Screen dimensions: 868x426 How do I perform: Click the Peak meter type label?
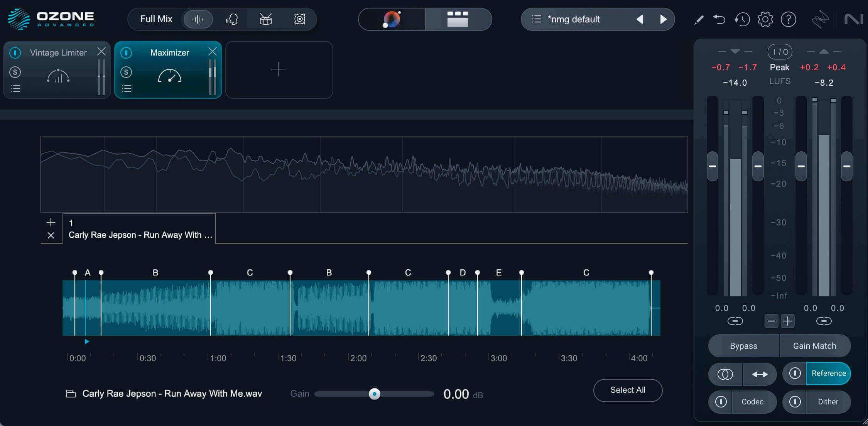tap(780, 67)
